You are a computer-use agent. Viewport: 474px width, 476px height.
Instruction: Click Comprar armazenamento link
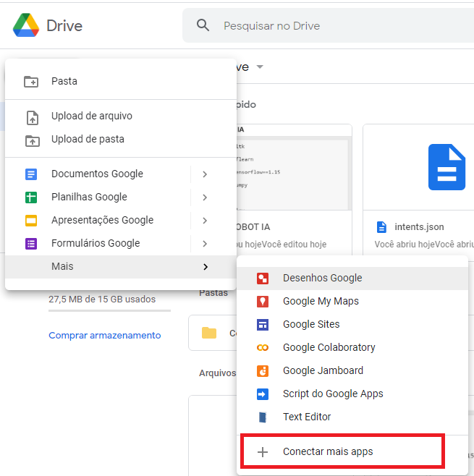point(105,336)
